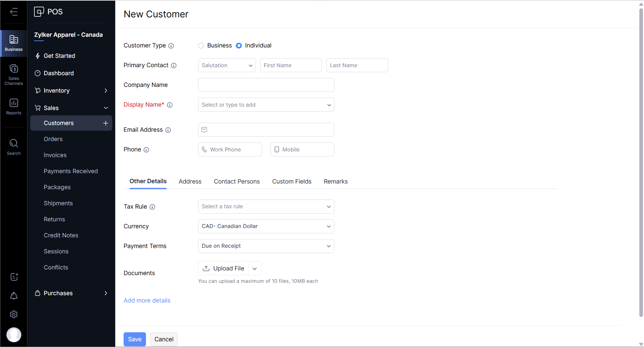Screen dimensions: 644x347
Task: Open the Salutation dropdown
Action: click(226, 65)
